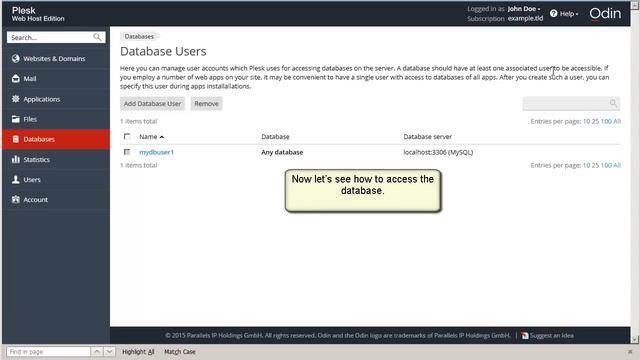Click the Plesk Web Host Edition logo

coord(38,14)
